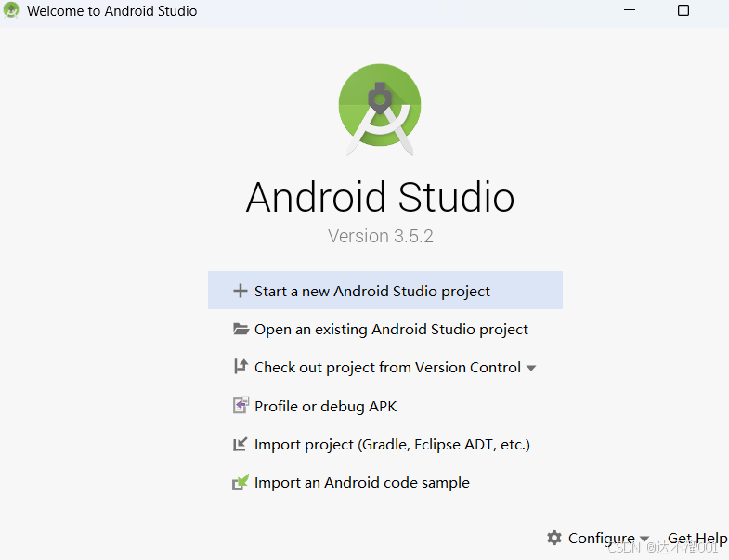This screenshot has width=729, height=560.
Task: Click the Version Control checkout arrow icon
Action: [x=241, y=367]
